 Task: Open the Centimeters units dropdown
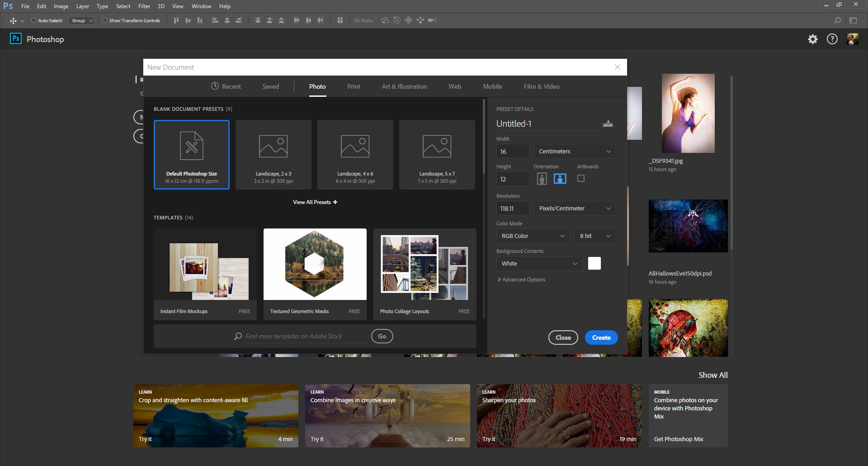[x=574, y=151]
